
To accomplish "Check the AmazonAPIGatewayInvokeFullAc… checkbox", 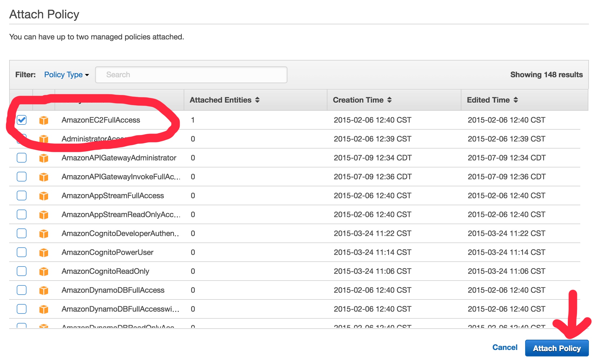I will (x=22, y=177).
